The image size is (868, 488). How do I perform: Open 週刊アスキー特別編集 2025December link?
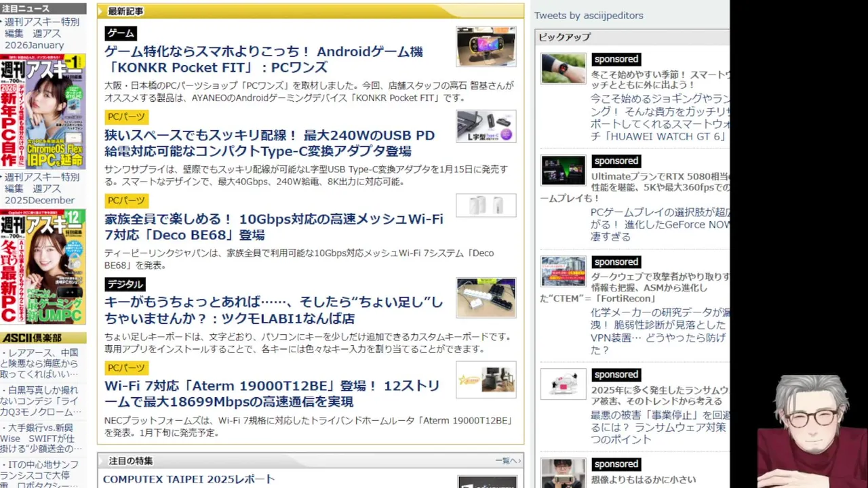click(42, 188)
